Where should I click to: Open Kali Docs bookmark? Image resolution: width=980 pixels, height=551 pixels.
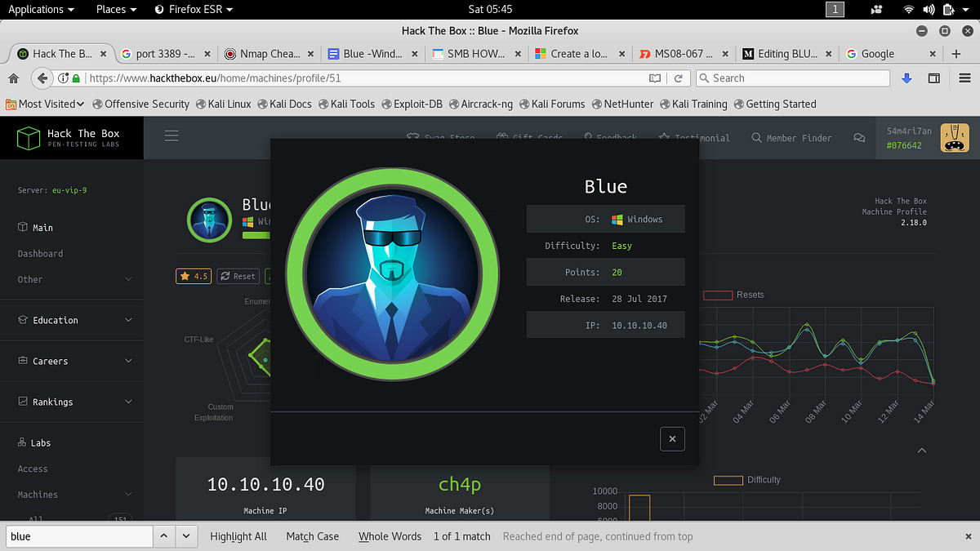283,104
